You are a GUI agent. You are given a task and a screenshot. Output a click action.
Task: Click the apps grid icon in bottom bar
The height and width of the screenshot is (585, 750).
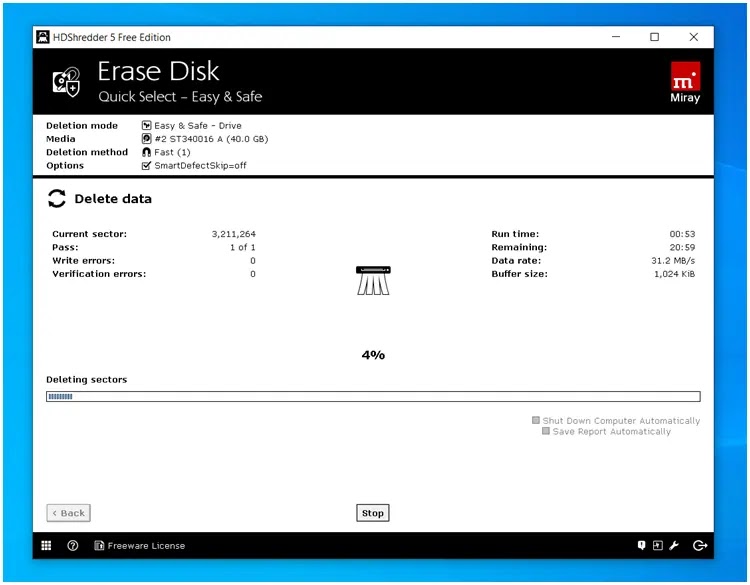click(x=46, y=545)
